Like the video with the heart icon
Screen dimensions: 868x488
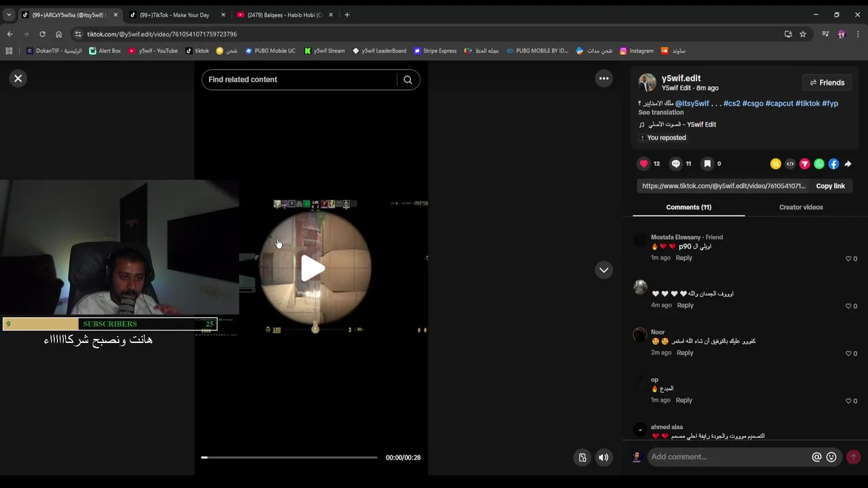(644, 163)
